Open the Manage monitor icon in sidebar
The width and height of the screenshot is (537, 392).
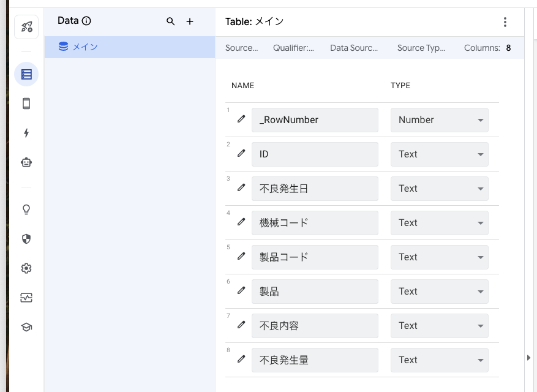point(26,298)
